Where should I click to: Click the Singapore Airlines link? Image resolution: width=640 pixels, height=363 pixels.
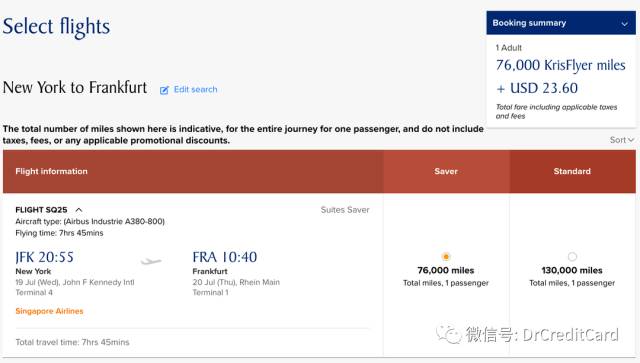click(49, 311)
